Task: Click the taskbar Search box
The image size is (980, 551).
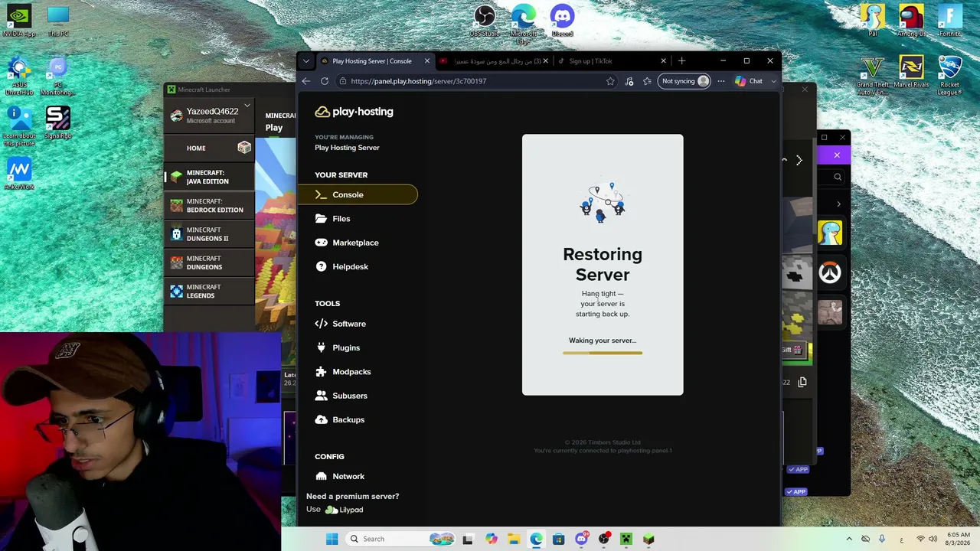Action: pyautogui.click(x=400, y=539)
